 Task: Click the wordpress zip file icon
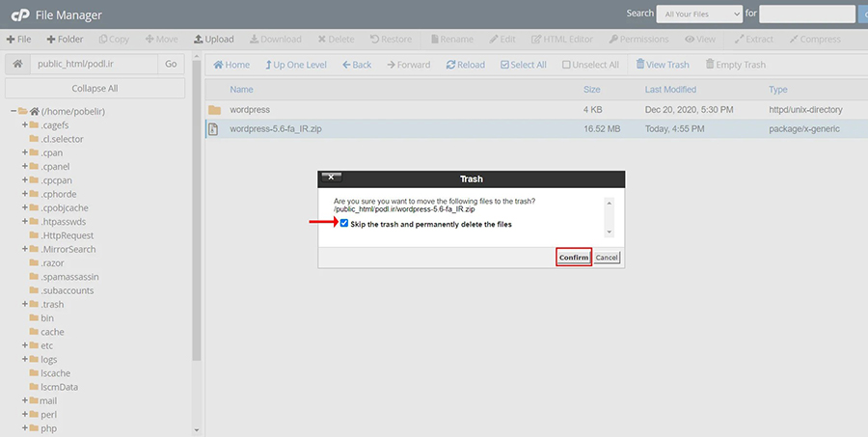pyautogui.click(x=214, y=129)
